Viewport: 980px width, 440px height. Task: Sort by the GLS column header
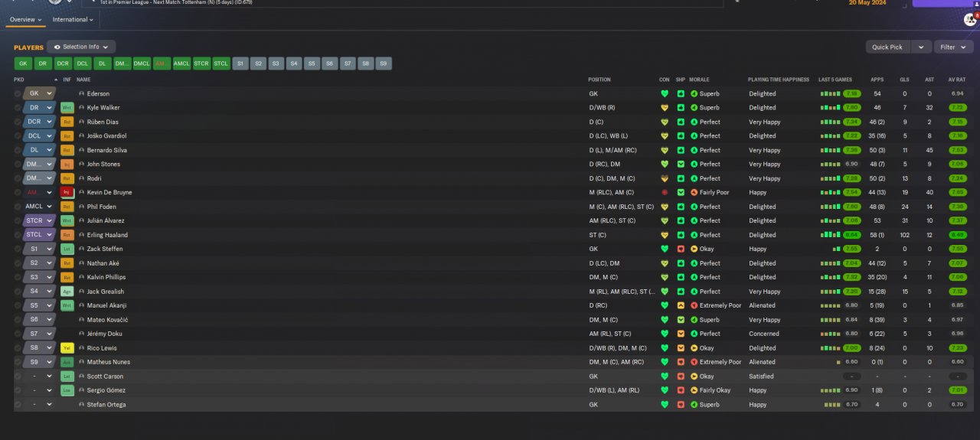coord(904,80)
